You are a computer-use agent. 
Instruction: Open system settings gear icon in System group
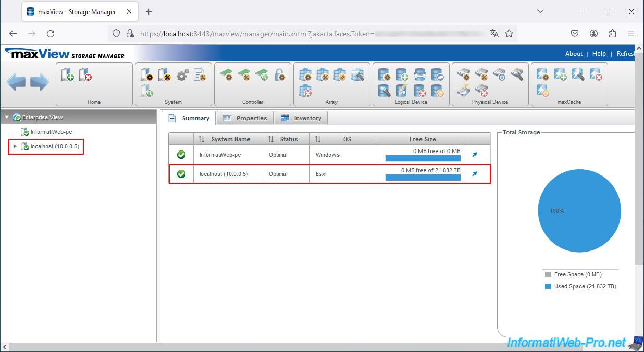coord(182,75)
